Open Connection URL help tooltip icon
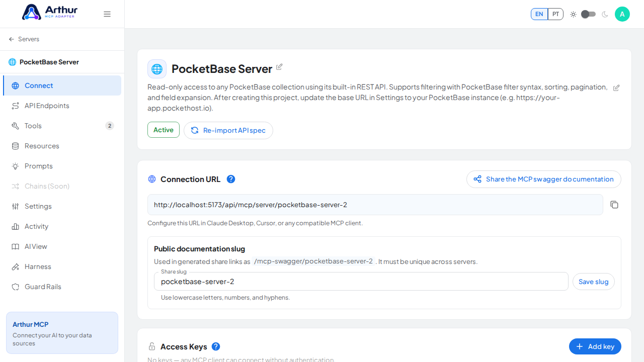 231,179
